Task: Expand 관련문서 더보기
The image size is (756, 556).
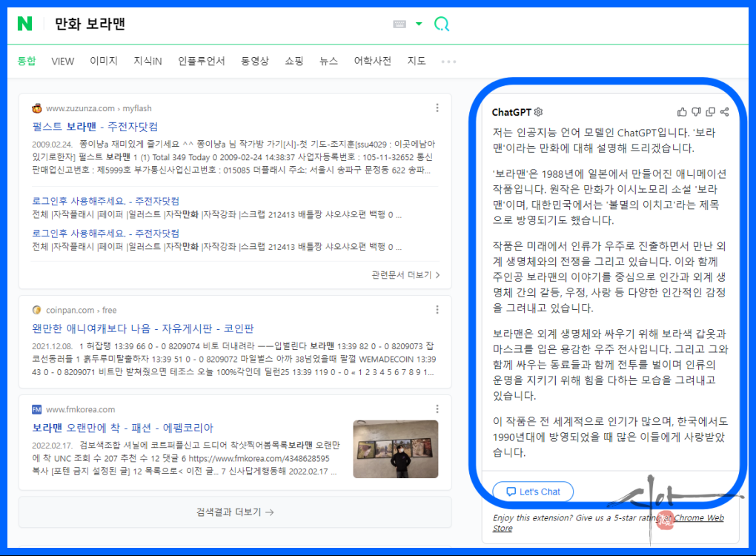Action: point(405,275)
